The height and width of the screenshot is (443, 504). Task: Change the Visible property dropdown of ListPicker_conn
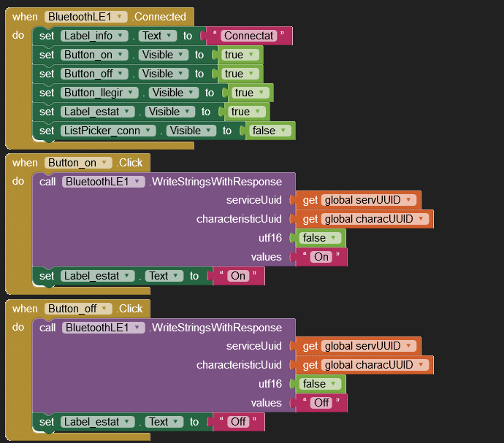coord(189,131)
